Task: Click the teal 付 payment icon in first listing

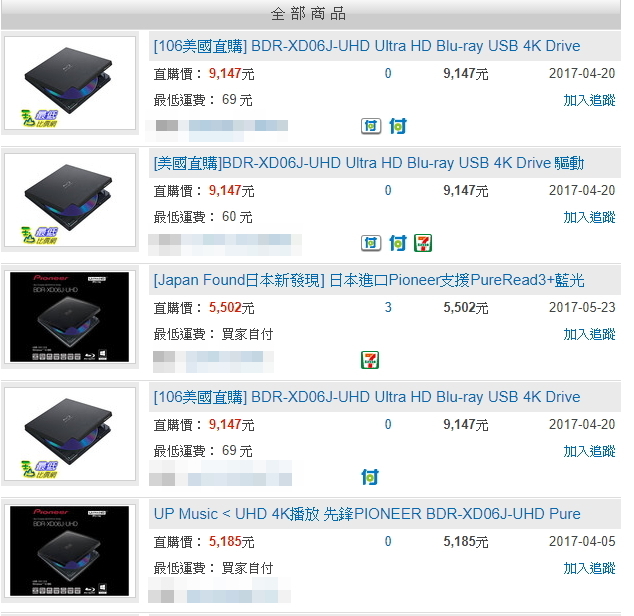Action: 398,126
